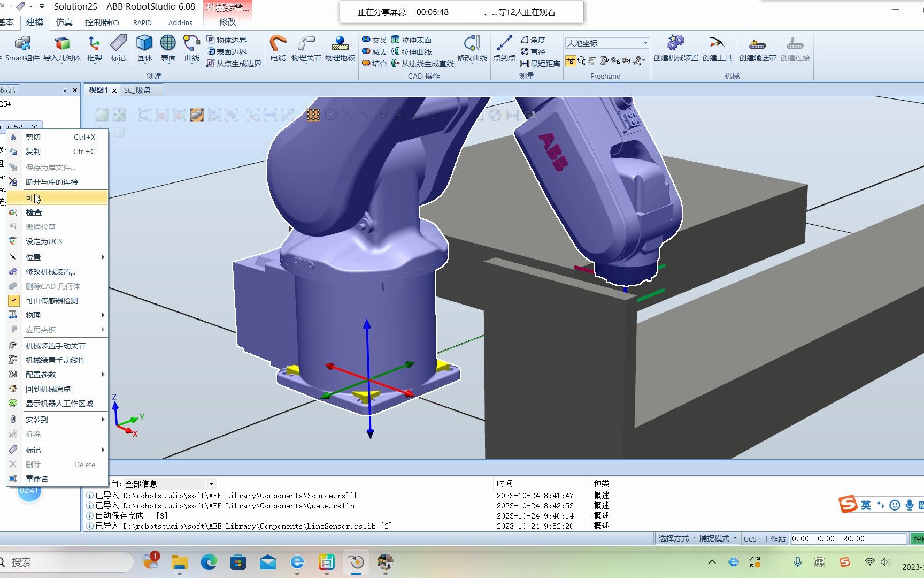This screenshot has height=578, width=924.
Task: Choose 修改机械装置 menu entry
Action: click(x=58, y=272)
